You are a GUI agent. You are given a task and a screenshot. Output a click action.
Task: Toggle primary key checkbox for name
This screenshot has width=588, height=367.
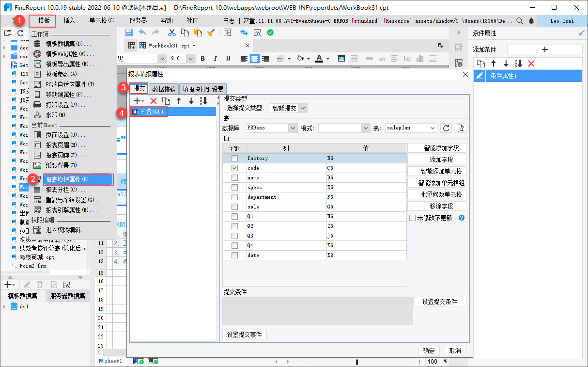[235, 177]
